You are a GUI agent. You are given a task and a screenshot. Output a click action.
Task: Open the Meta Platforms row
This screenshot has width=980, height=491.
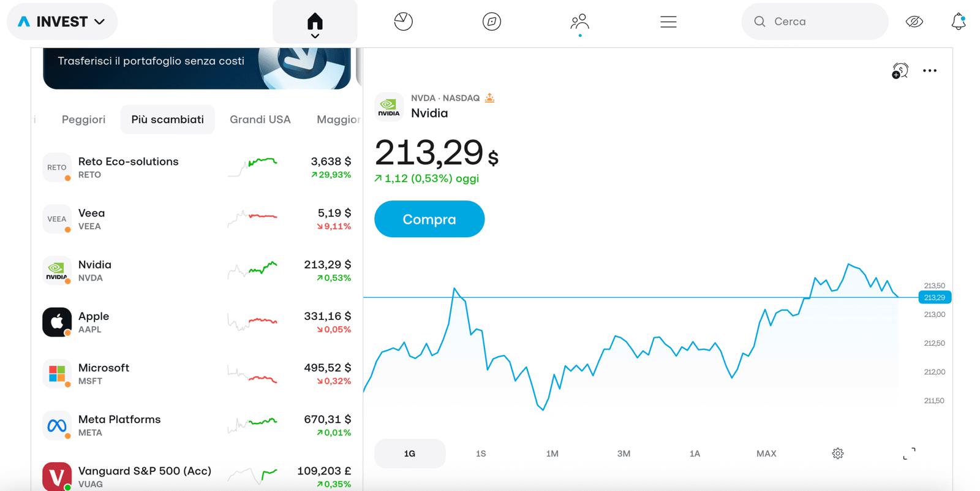pyautogui.click(x=197, y=425)
